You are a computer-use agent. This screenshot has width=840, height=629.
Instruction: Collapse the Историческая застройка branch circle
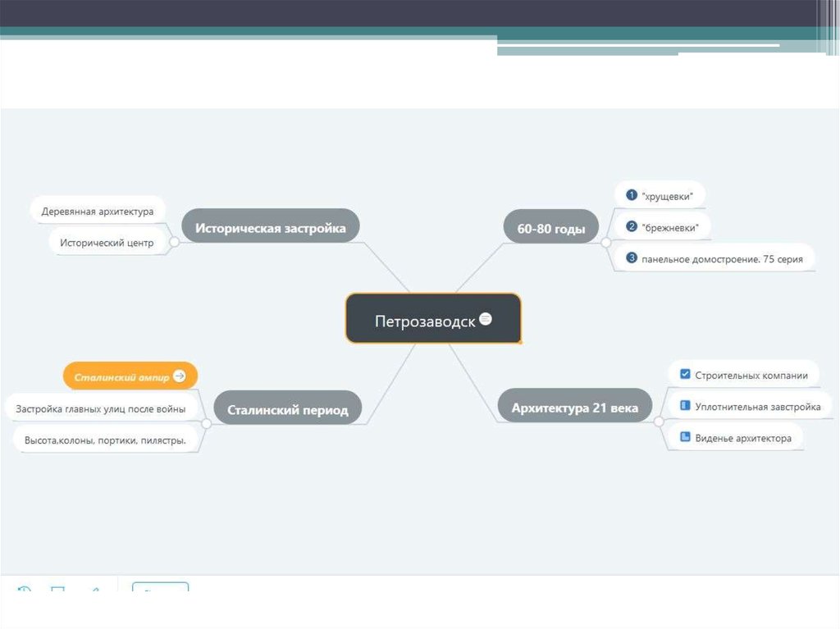tap(173, 242)
